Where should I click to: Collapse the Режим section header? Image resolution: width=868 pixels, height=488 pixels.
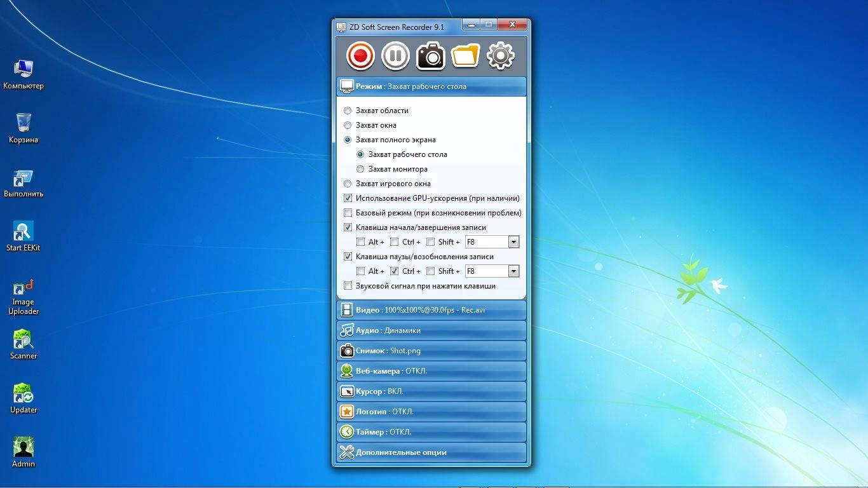tap(431, 86)
